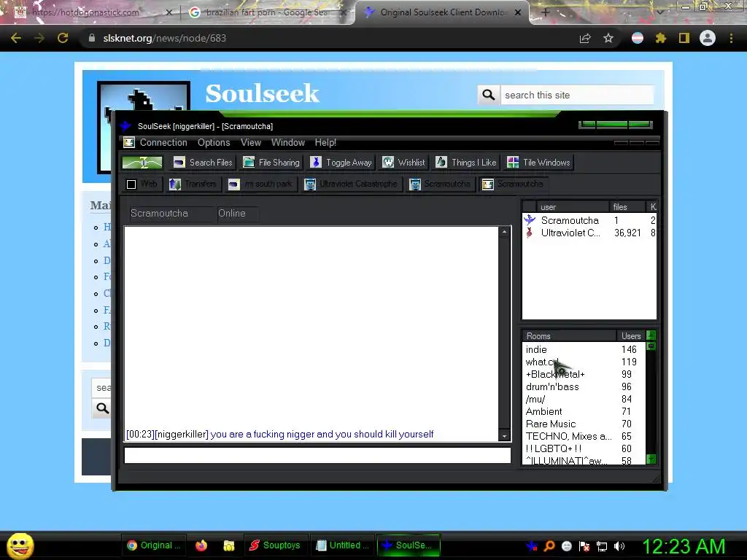Open the Help! menu
This screenshot has height=560, width=747.
325,142
